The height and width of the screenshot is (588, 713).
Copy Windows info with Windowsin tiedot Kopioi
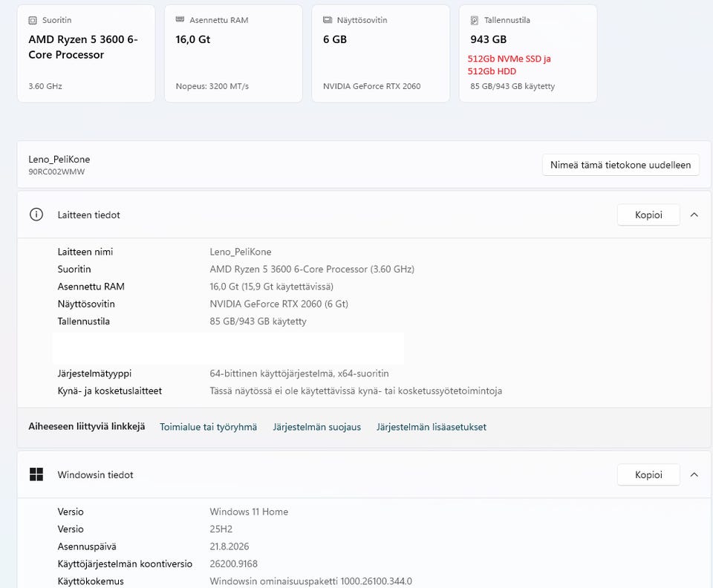click(x=648, y=474)
